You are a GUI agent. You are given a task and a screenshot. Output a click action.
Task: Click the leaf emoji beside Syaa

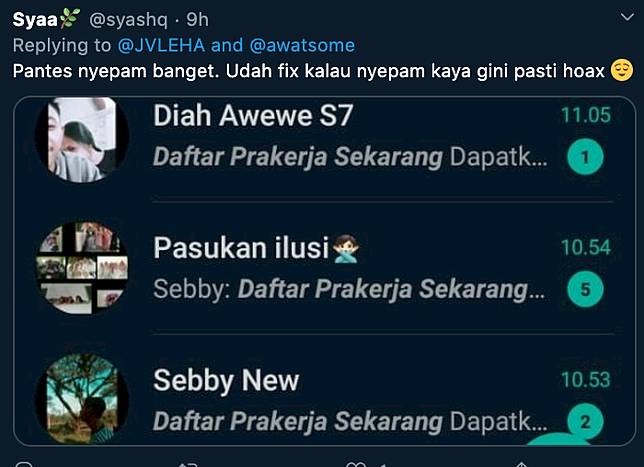click(69, 18)
